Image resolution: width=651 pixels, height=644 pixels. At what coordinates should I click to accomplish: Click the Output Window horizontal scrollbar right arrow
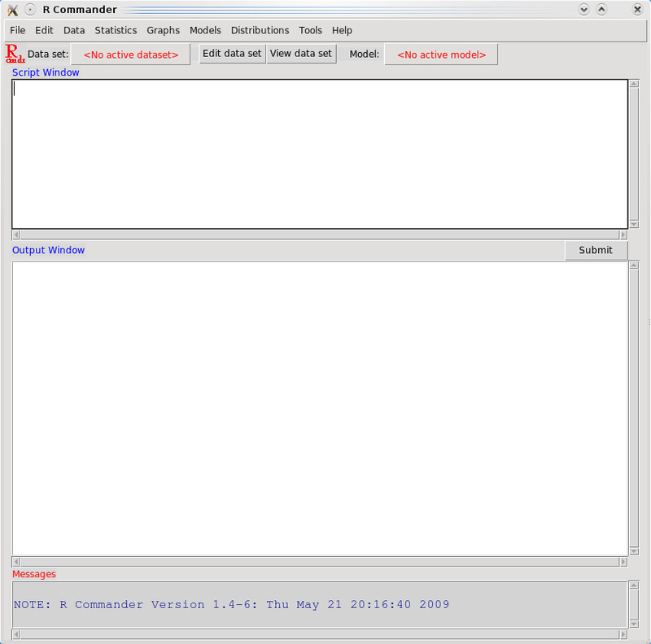[623, 562]
